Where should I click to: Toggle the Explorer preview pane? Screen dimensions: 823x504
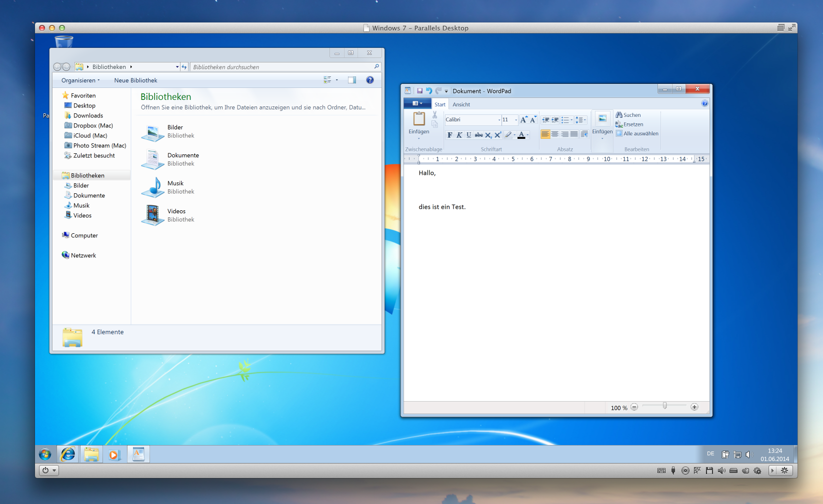click(352, 80)
